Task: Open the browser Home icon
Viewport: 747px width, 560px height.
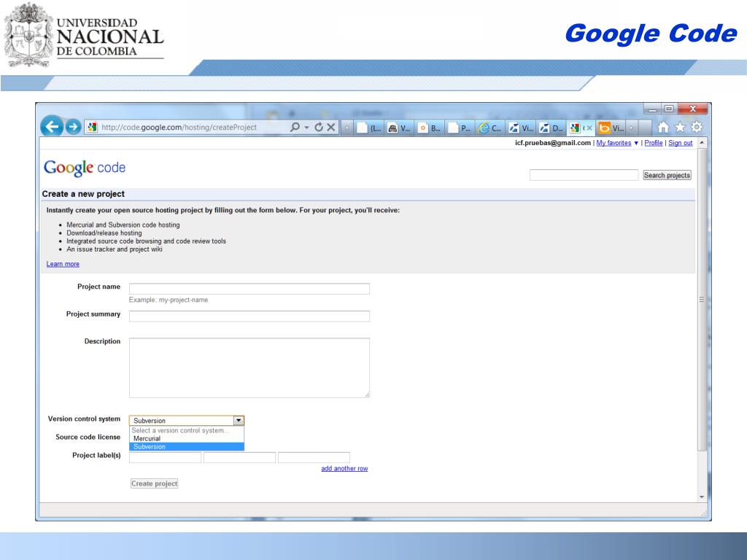Action: pyautogui.click(x=663, y=127)
